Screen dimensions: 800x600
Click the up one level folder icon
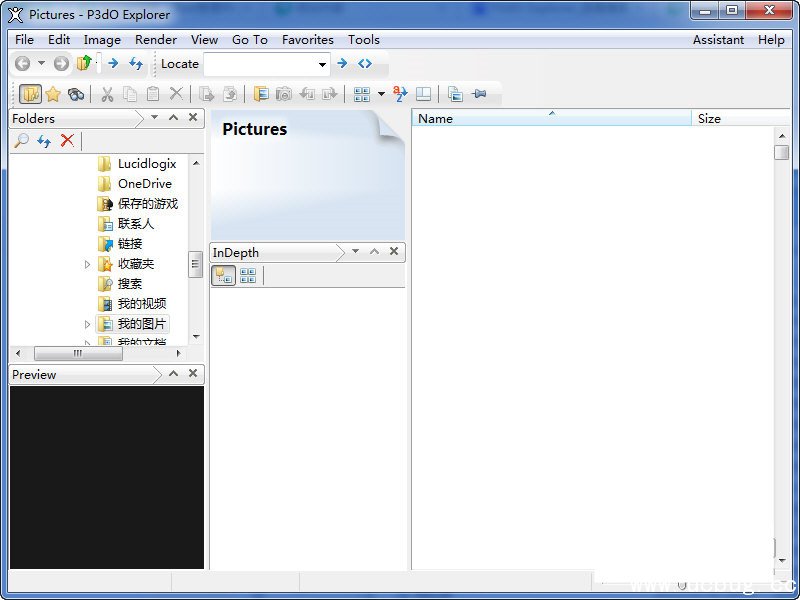point(85,64)
